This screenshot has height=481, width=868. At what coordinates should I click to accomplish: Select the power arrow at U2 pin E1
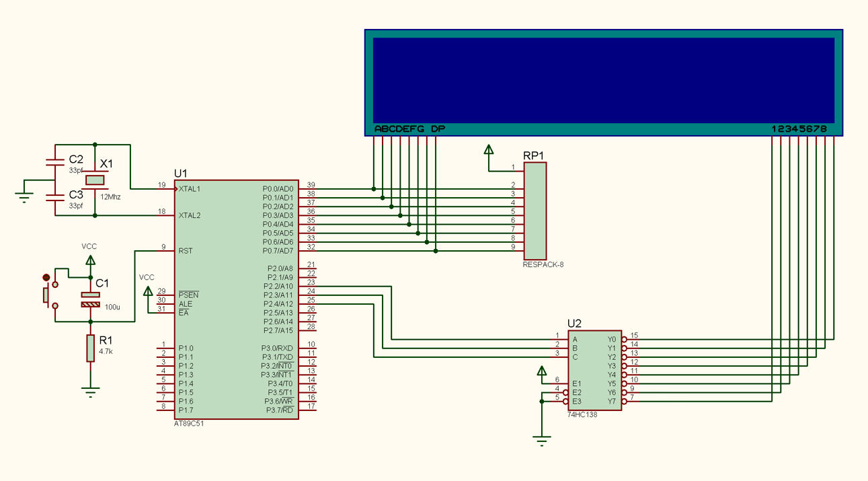coord(542,372)
